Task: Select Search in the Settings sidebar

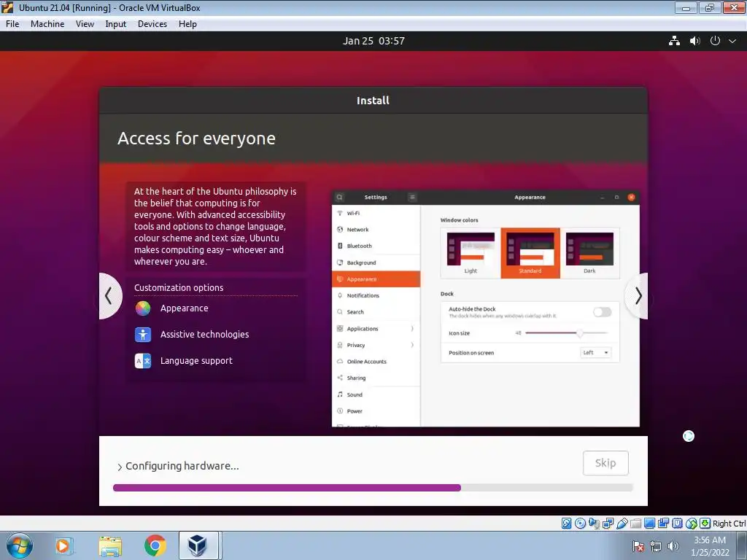Action: click(x=376, y=312)
